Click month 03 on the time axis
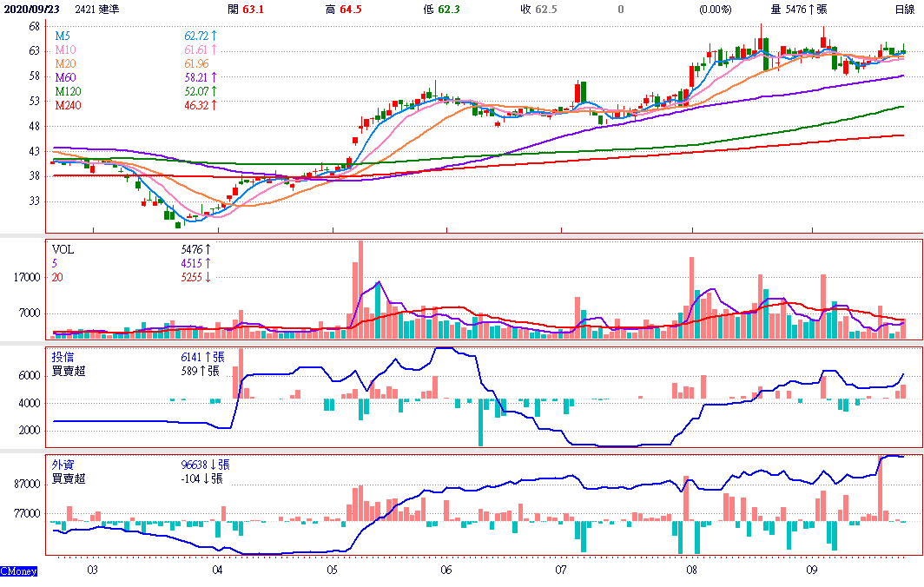Viewport: 924px width, 587px height. click(92, 571)
